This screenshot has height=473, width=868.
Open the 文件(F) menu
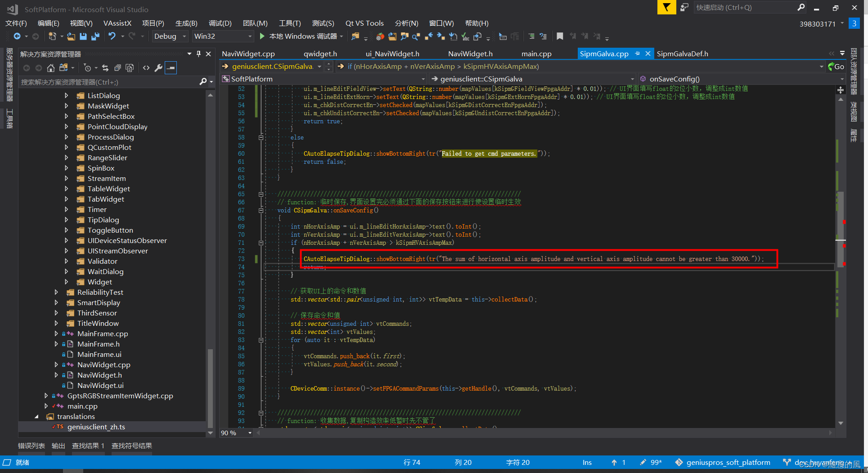pyautogui.click(x=16, y=23)
